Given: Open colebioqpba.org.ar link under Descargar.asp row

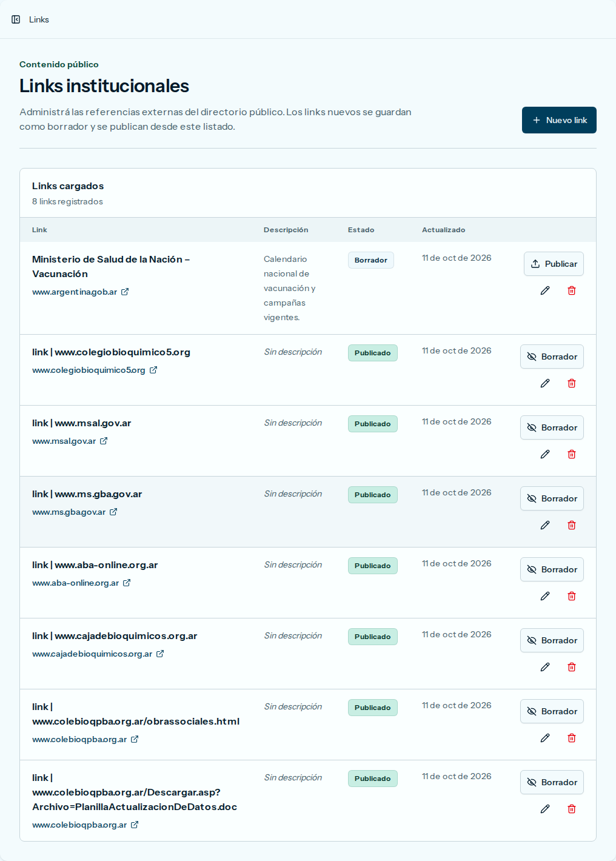Looking at the screenshot, I should pos(85,825).
